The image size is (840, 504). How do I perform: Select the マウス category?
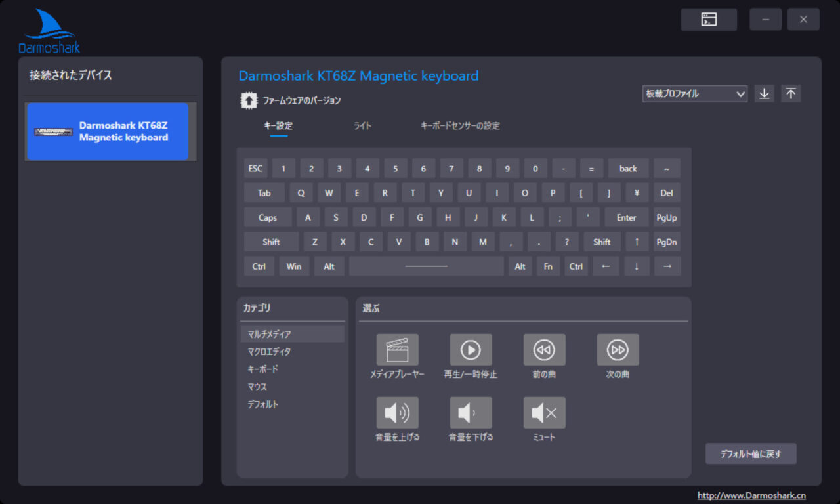click(293, 387)
